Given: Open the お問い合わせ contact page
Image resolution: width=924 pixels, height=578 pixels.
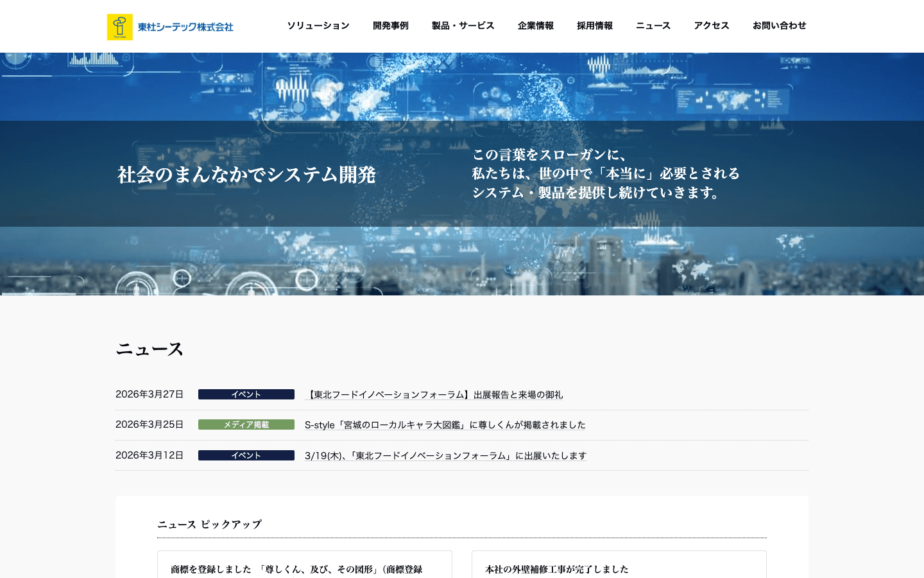Looking at the screenshot, I should point(780,26).
